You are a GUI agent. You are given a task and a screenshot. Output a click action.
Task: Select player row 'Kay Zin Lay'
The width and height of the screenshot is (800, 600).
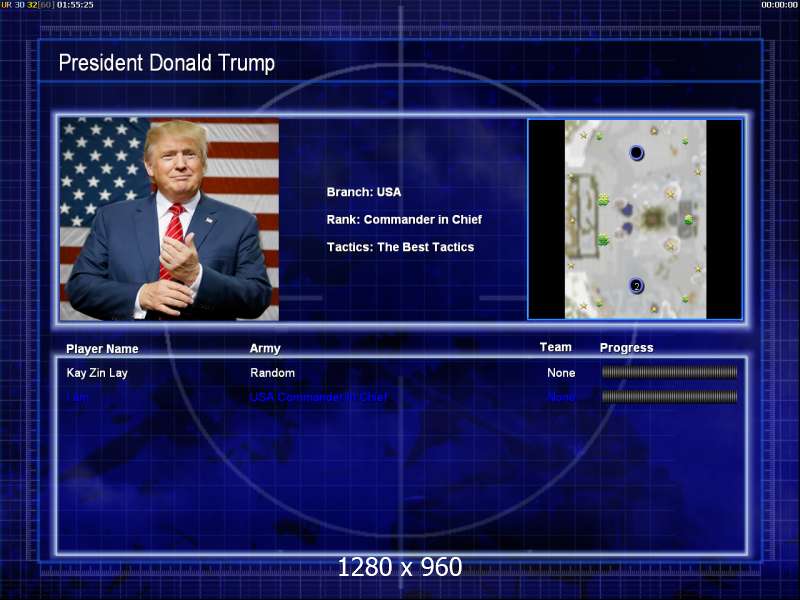(x=401, y=372)
